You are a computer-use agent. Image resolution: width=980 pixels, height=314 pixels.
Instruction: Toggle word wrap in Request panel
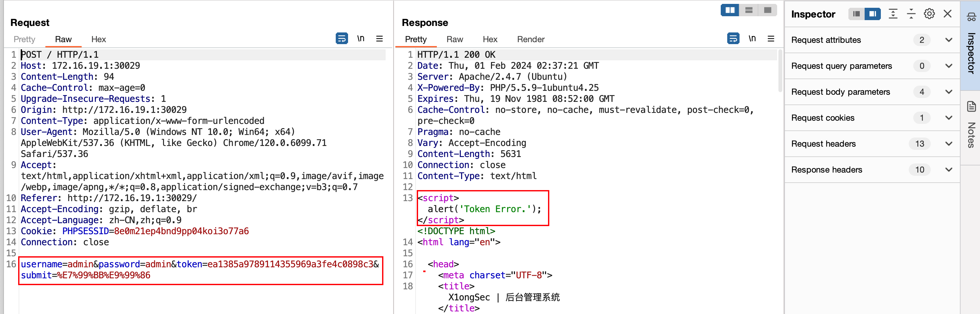coord(341,39)
